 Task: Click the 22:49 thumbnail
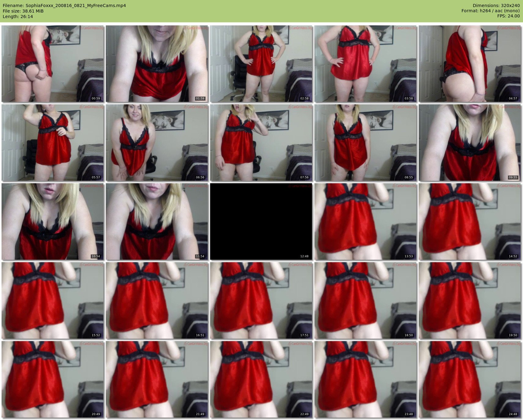coord(261,379)
